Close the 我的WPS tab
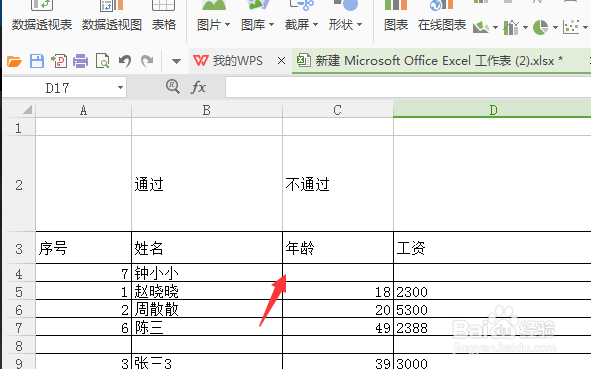Image resolution: width=591 pixels, height=369 pixels. tap(281, 61)
